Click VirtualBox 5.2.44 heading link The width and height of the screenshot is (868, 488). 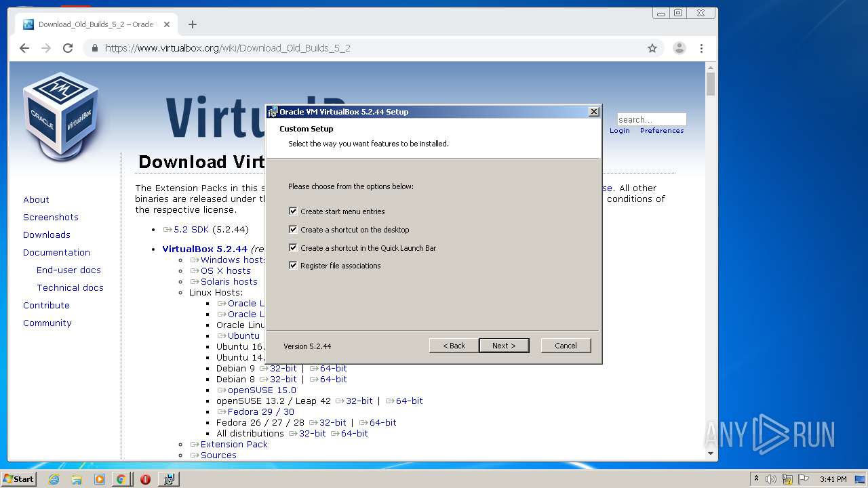point(205,249)
